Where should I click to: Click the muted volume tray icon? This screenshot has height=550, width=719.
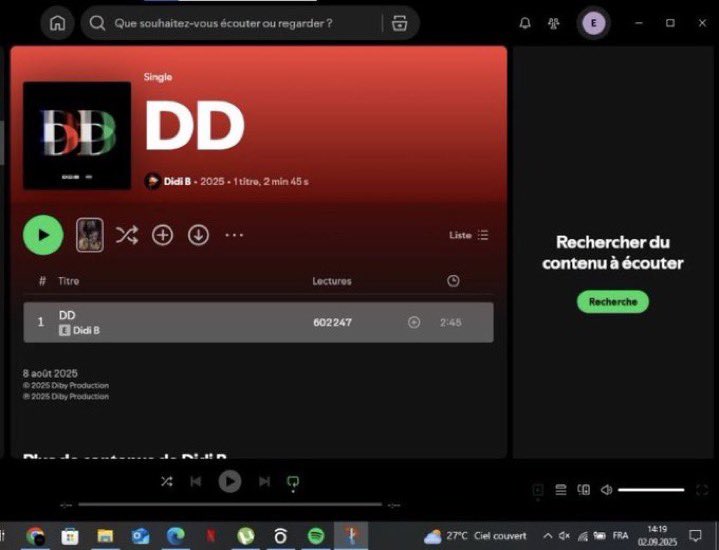[564, 536]
